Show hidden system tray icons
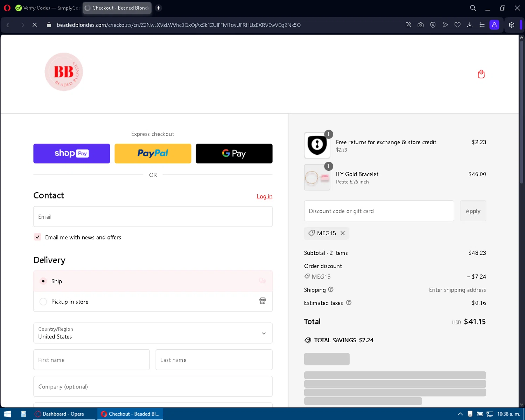525x420 pixels. point(460,414)
